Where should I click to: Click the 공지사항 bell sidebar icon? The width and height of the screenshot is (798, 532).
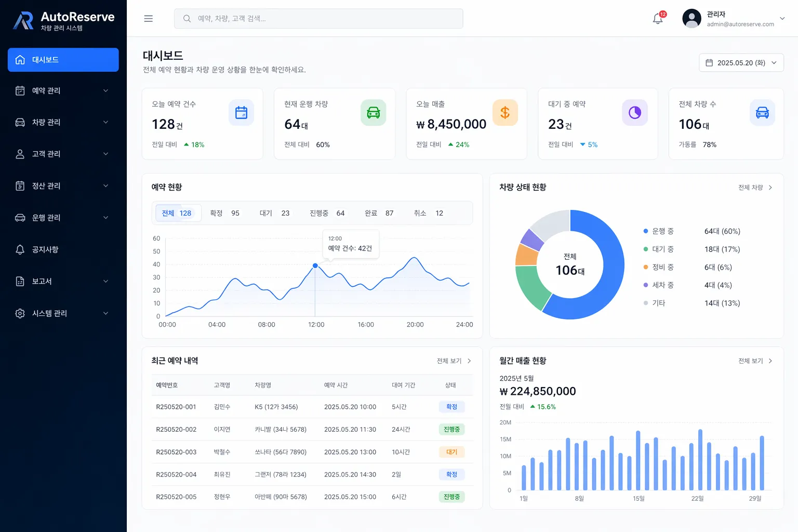(x=20, y=249)
